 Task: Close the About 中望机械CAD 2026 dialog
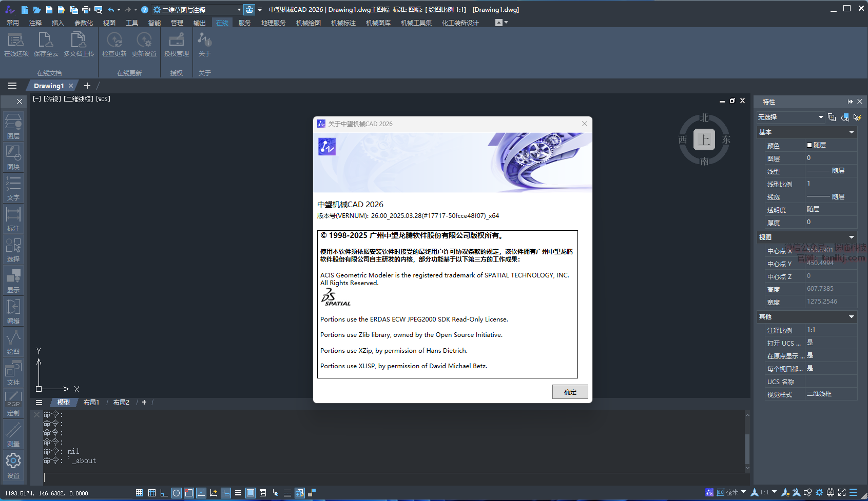584,124
